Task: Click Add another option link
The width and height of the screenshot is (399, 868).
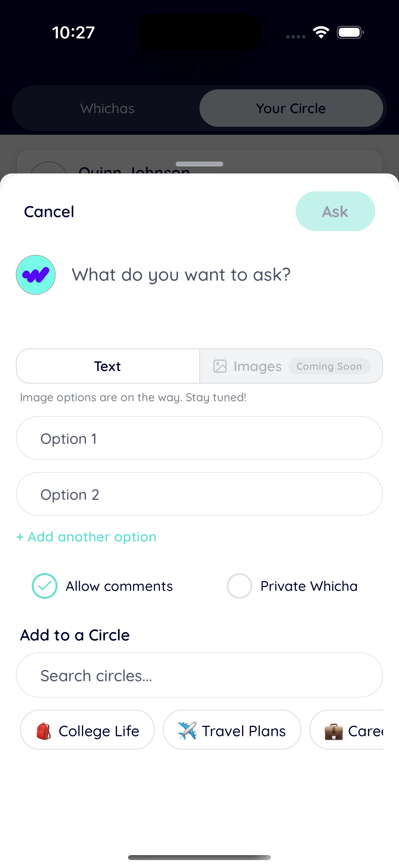Action: tap(87, 537)
